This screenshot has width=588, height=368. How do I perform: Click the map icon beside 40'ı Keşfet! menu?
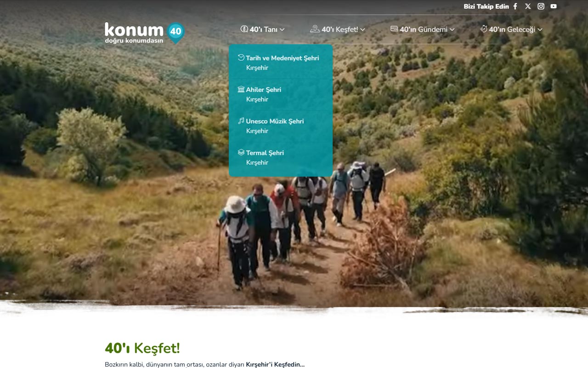[315, 29]
